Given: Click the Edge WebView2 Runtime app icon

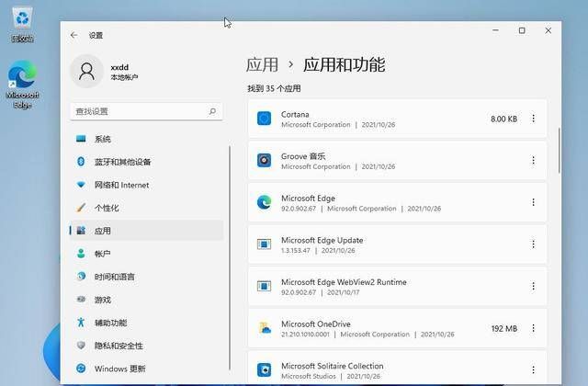Looking at the screenshot, I should pos(264,286).
